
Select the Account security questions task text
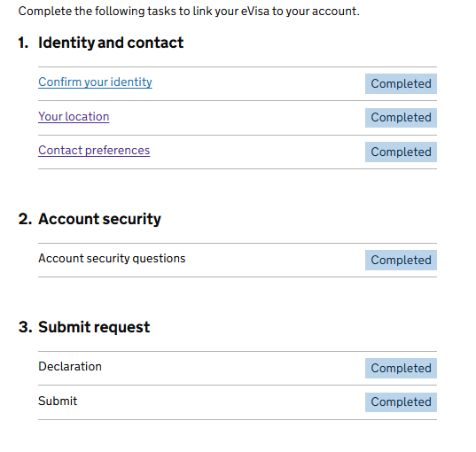112,259
